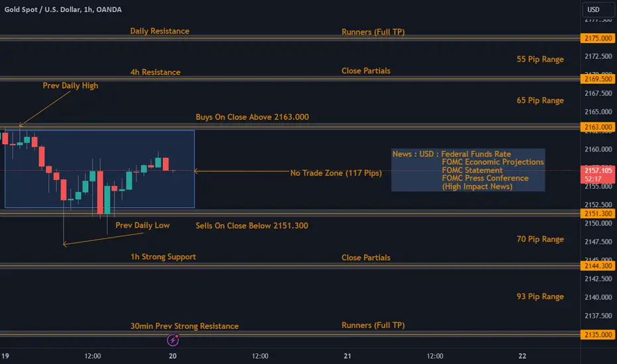Click 2165.000 on the price scale
The height and width of the screenshot is (364, 617).
(x=598, y=112)
